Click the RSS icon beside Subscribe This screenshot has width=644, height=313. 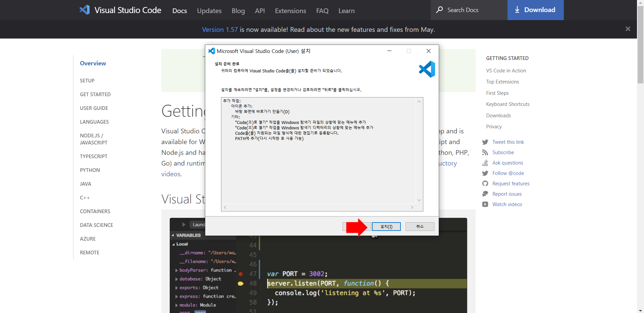485,152
